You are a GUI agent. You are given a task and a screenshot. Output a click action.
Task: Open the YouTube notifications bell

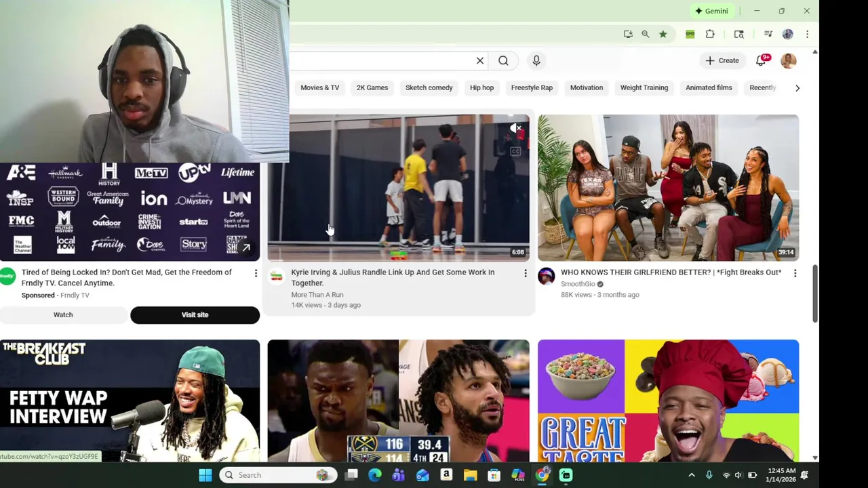pyautogui.click(x=761, y=61)
